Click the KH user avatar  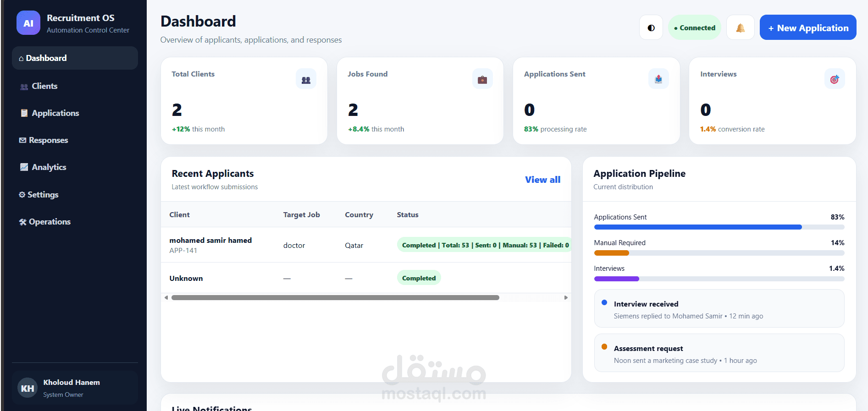(28, 388)
